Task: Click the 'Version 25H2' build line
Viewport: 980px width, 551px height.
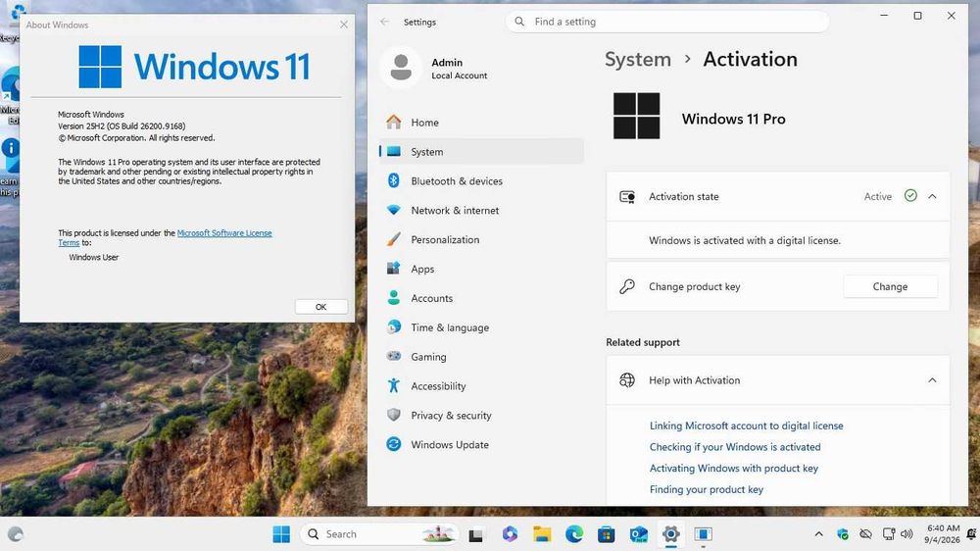Action: [x=122, y=125]
